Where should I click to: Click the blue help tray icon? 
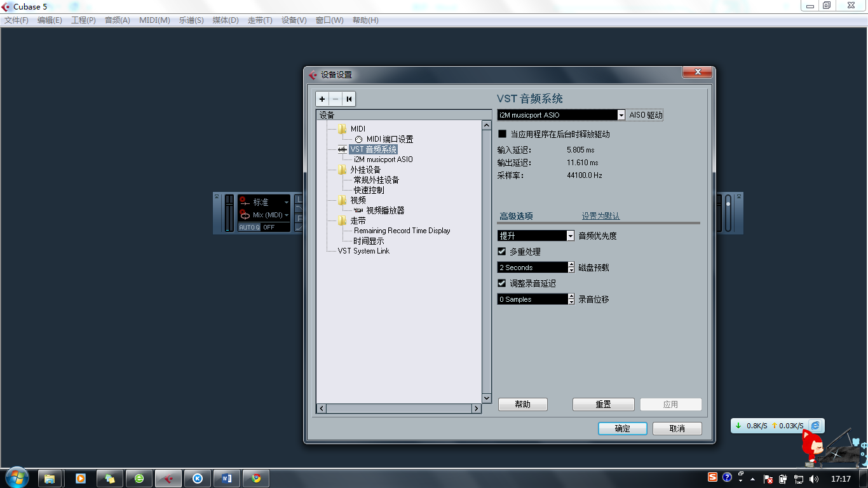pos(727,477)
